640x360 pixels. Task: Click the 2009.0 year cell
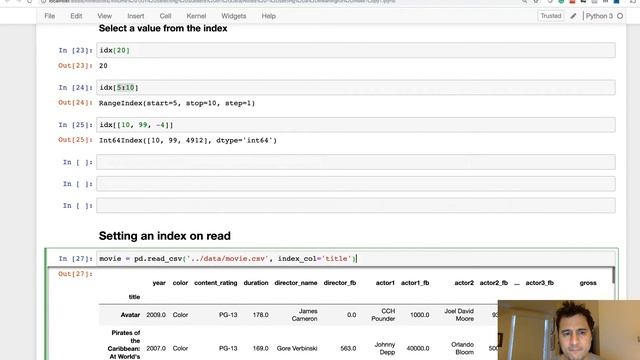pos(156,315)
